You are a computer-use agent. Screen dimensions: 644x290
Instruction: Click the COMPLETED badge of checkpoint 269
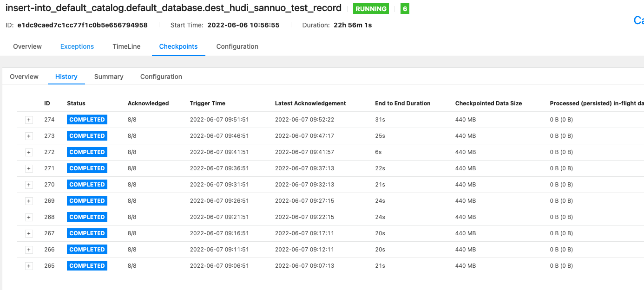pyautogui.click(x=87, y=200)
